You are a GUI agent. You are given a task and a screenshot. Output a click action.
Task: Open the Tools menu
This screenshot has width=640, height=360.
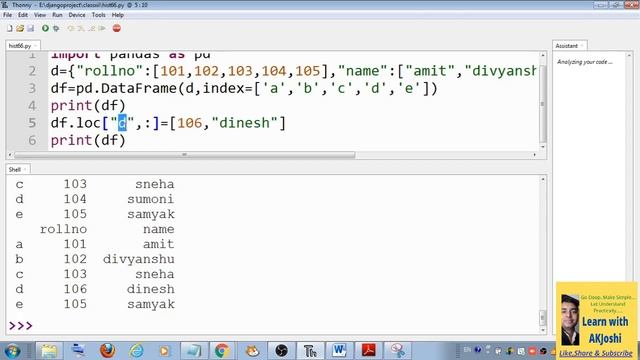point(98,15)
